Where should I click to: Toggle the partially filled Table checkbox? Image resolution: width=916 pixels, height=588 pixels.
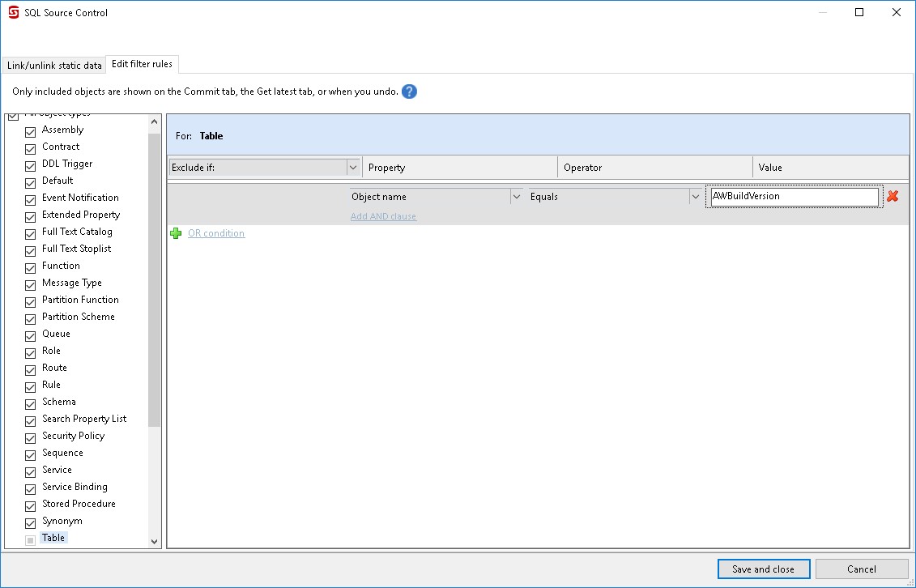[31, 540]
